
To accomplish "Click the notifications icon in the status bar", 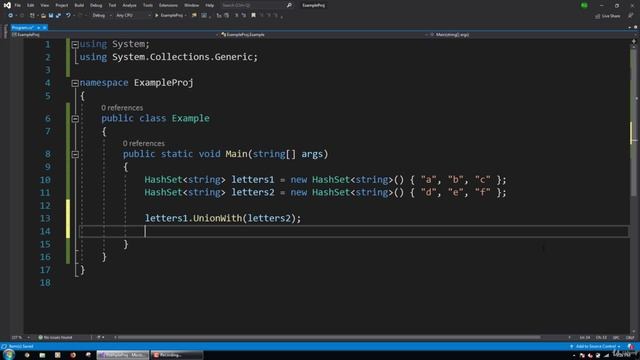I will tap(631, 347).
